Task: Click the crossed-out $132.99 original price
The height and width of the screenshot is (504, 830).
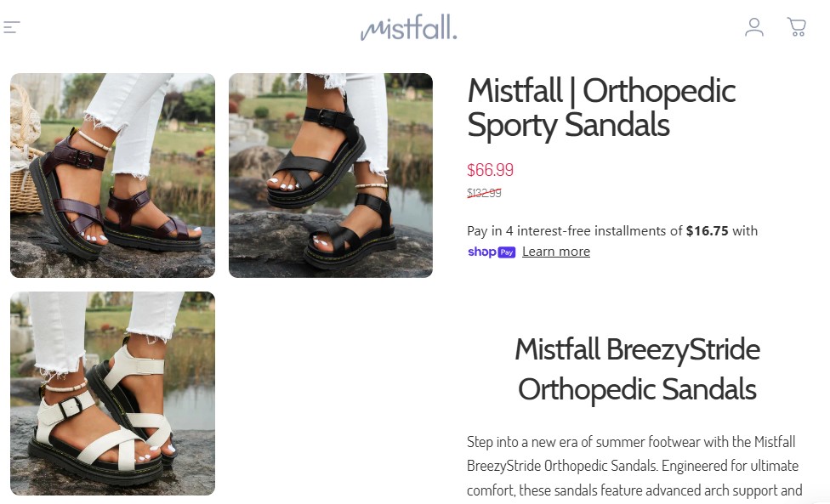Action: coord(484,193)
